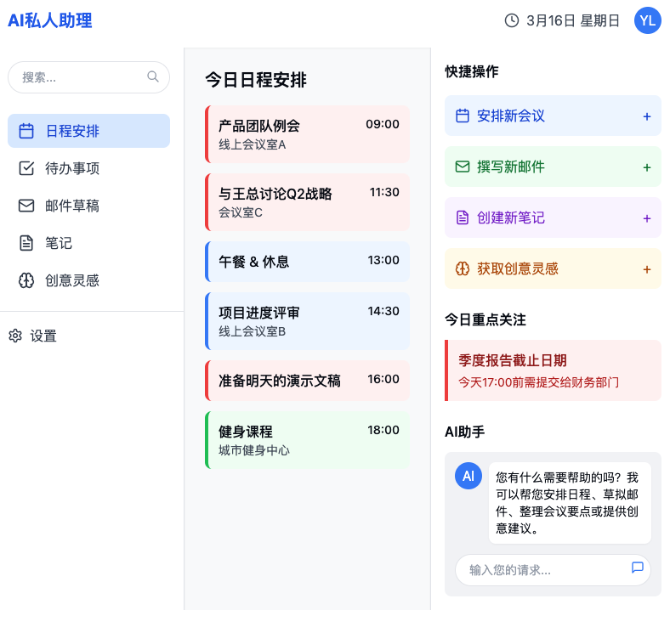
Task: Click the envelope icon beside 邮件草稿
Action: pyautogui.click(x=26, y=206)
